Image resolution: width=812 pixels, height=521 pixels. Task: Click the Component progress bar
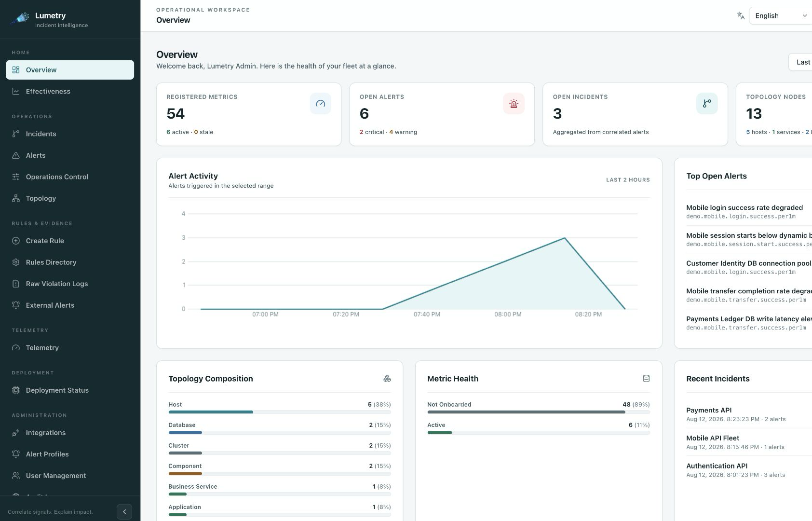(x=280, y=474)
